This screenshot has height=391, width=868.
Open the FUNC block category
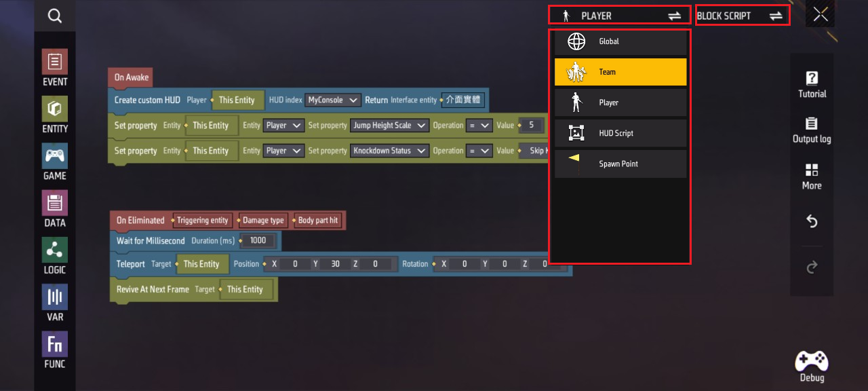(x=55, y=350)
